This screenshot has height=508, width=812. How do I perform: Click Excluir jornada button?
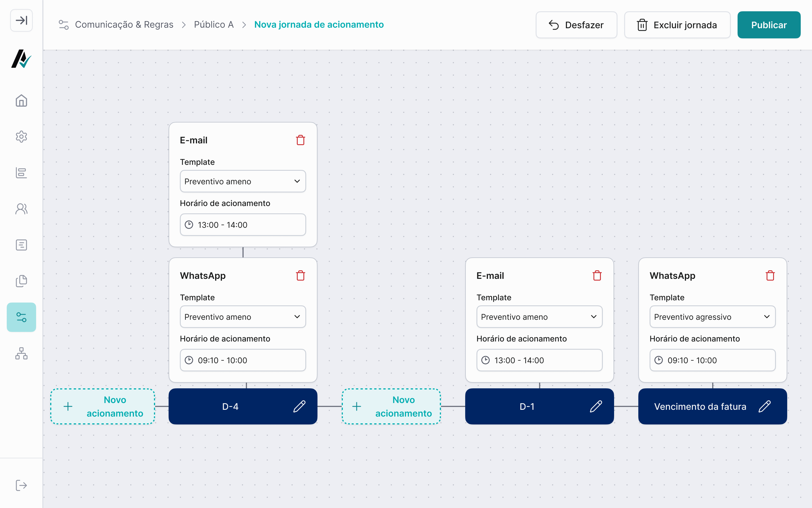(677, 25)
